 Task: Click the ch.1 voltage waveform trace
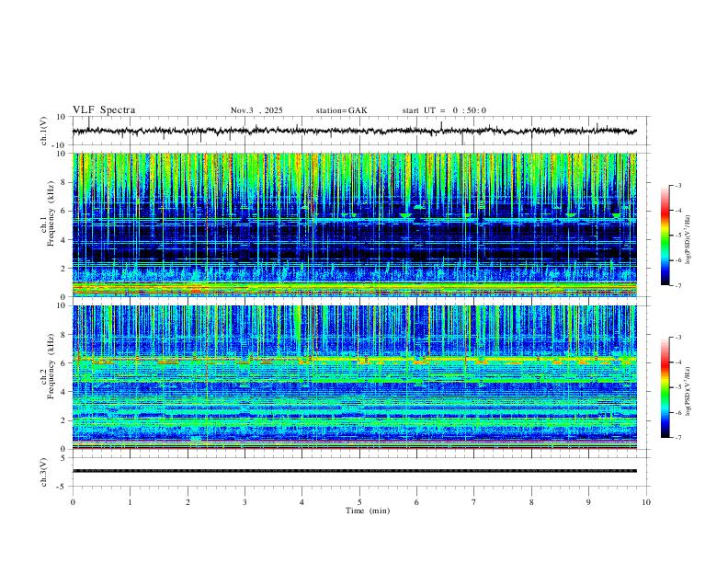tap(354, 131)
